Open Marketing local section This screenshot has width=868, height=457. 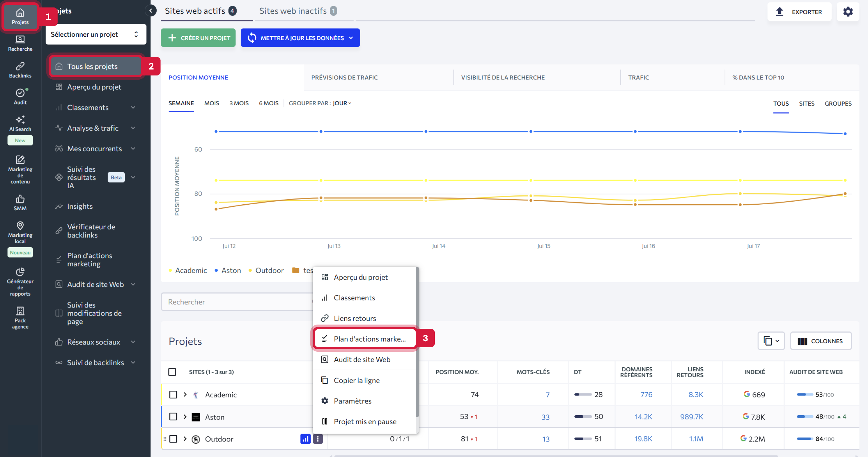[x=20, y=232]
